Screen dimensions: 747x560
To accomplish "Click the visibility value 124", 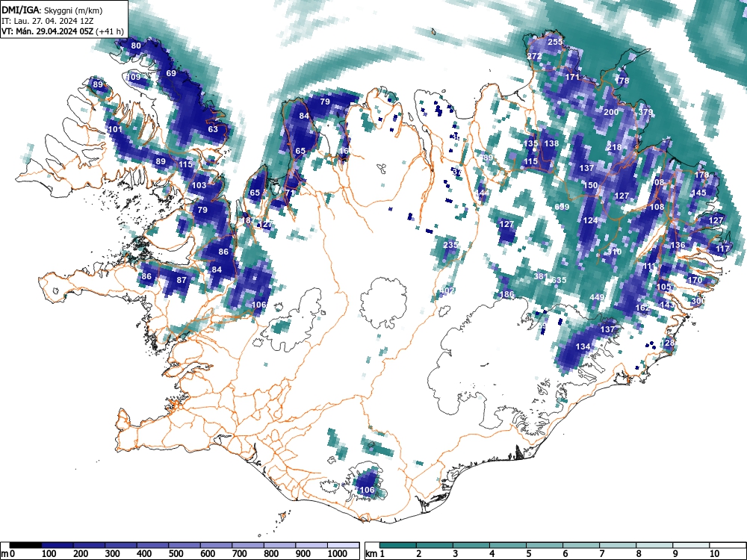I will click(x=590, y=220).
